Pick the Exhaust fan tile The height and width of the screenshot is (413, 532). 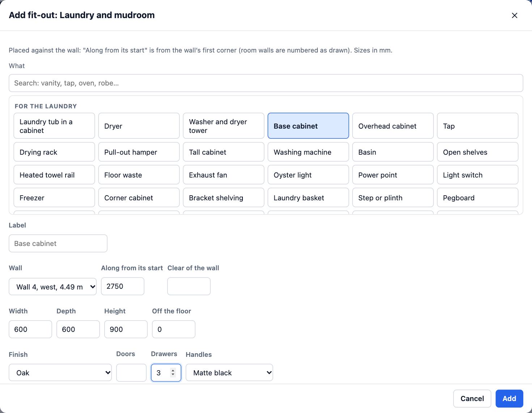[x=224, y=175]
